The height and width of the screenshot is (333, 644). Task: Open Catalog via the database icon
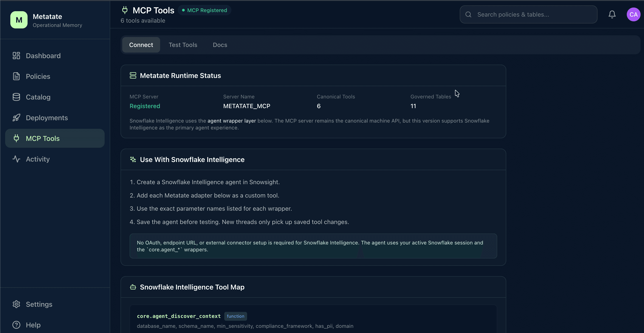point(17,97)
